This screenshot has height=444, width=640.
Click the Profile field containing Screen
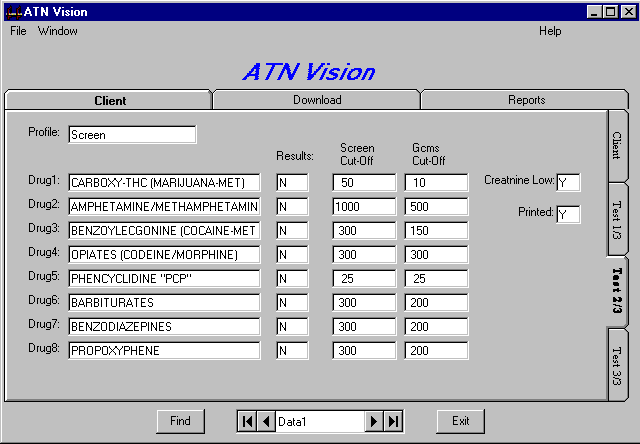tap(132, 135)
